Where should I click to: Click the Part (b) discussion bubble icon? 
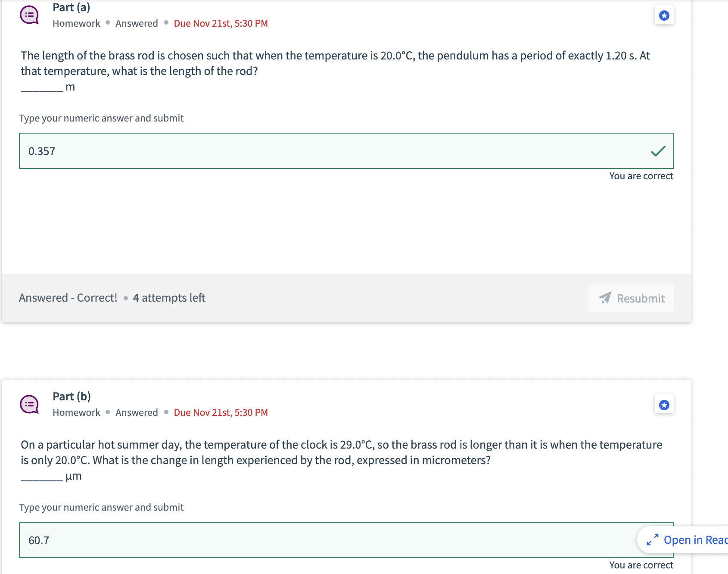[x=29, y=404]
